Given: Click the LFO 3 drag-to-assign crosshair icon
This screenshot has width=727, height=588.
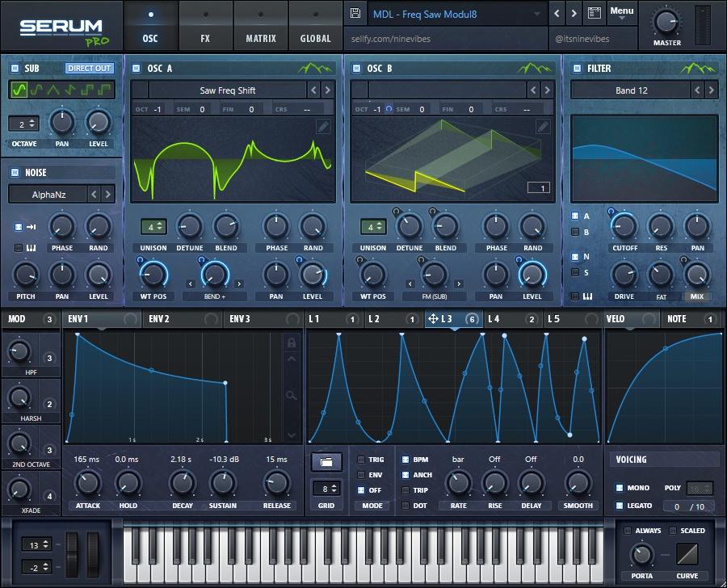Looking at the screenshot, I should tap(433, 318).
